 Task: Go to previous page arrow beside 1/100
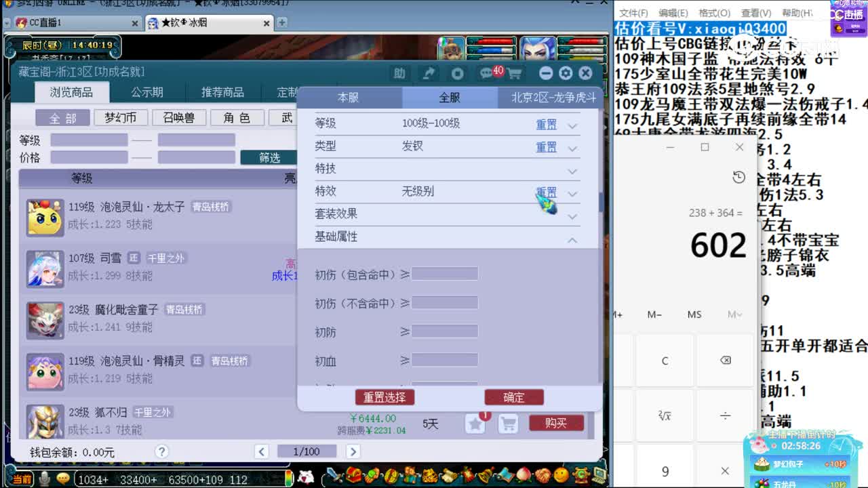coord(262,451)
